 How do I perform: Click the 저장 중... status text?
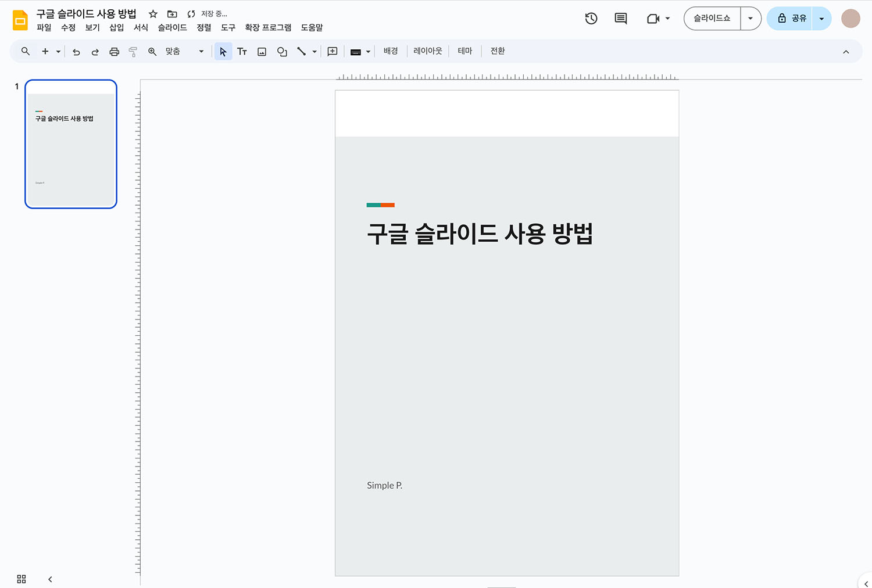click(x=214, y=14)
